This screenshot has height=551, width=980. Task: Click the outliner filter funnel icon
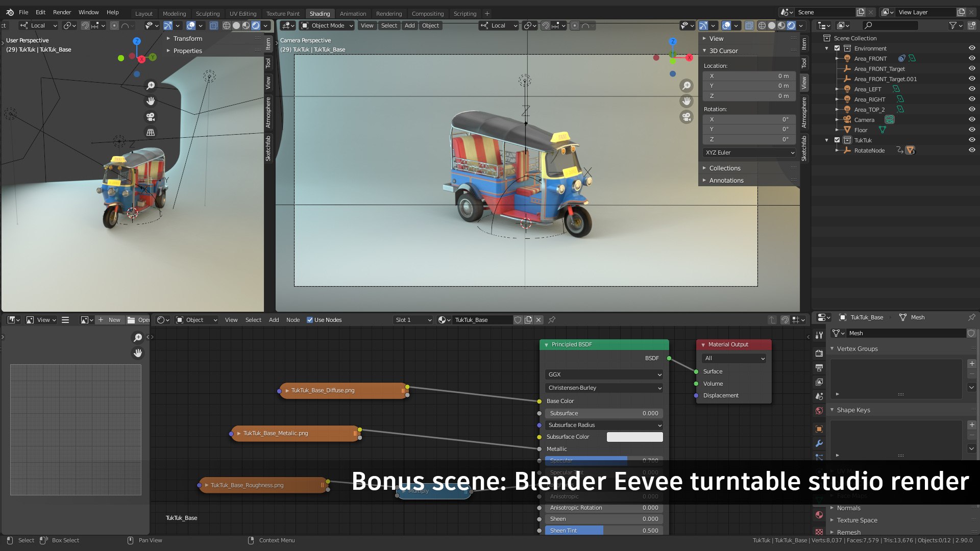coord(952,26)
